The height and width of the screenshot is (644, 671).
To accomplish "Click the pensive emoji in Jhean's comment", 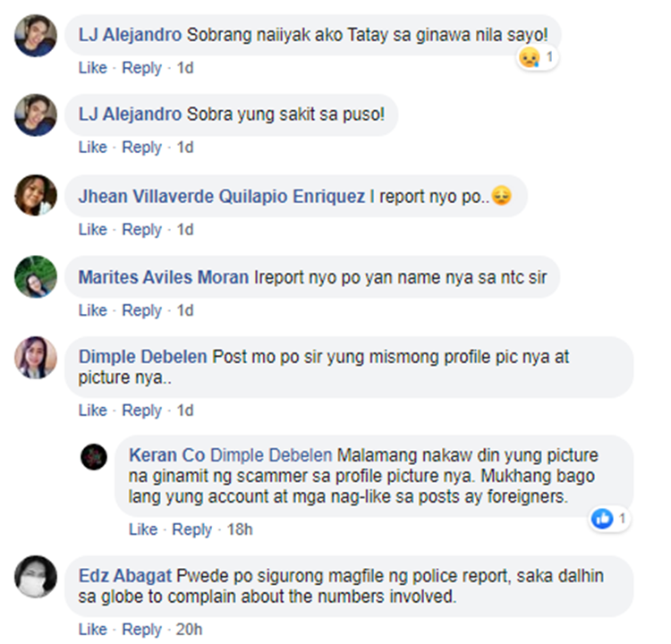I will coord(501,196).
